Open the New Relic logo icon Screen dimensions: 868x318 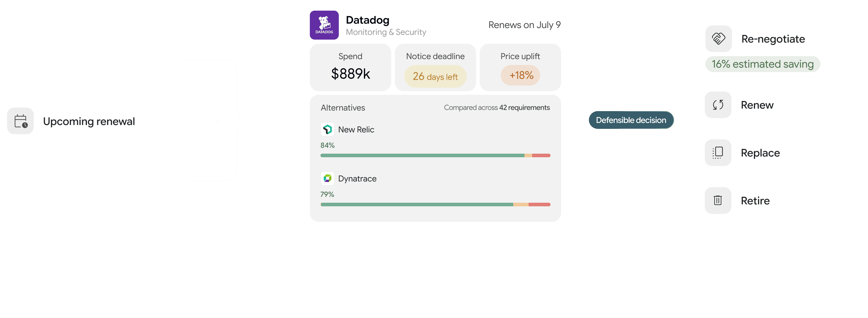click(328, 129)
